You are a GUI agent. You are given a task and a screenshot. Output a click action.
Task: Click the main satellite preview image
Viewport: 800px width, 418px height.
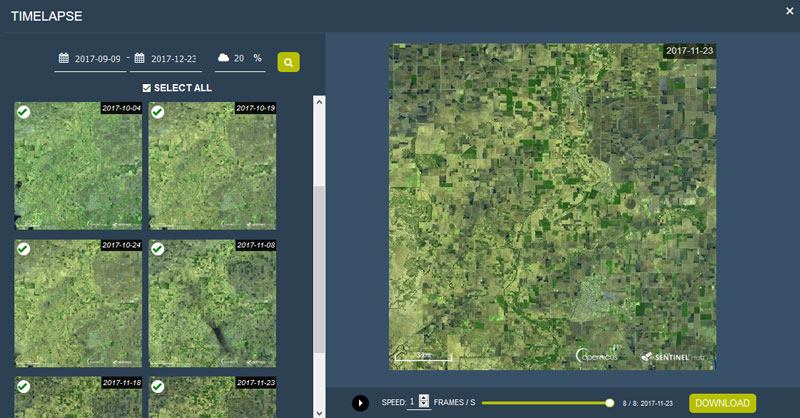pyautogui.click(x=553, y=207)
